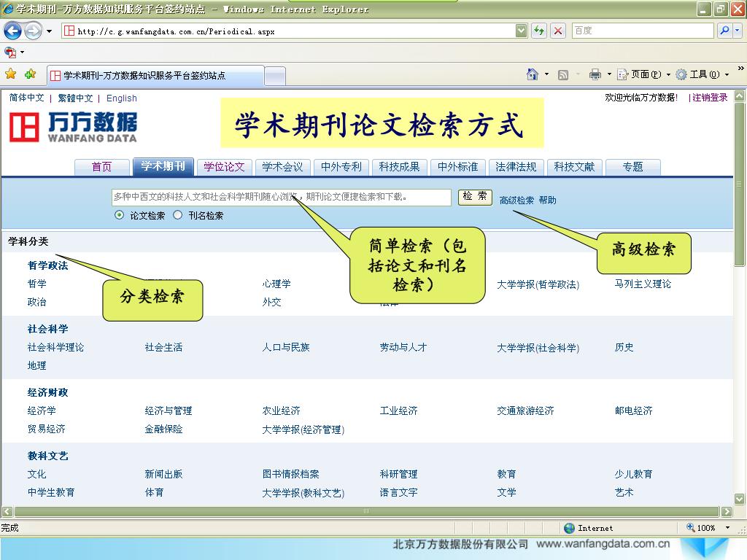This screenshot has width=747, height=560.
Task: Click the Stop loading red X icon
Action: [x=558, y=31]
